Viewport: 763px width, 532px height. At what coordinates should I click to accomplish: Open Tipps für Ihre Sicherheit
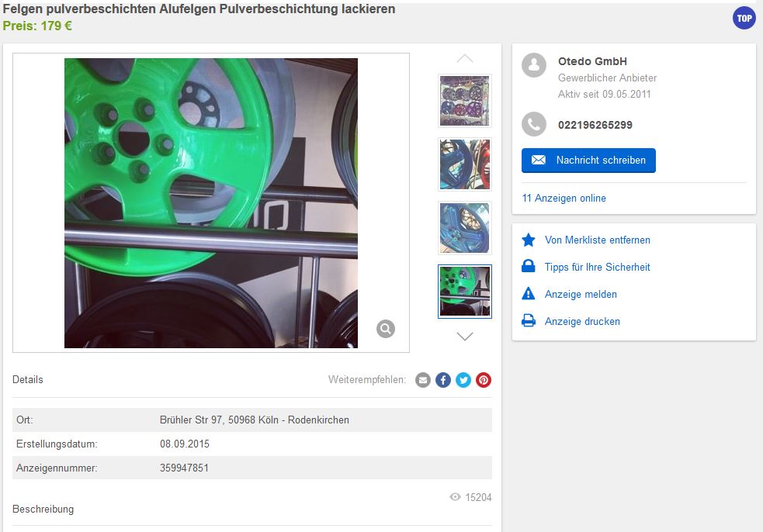pos(597,267)
